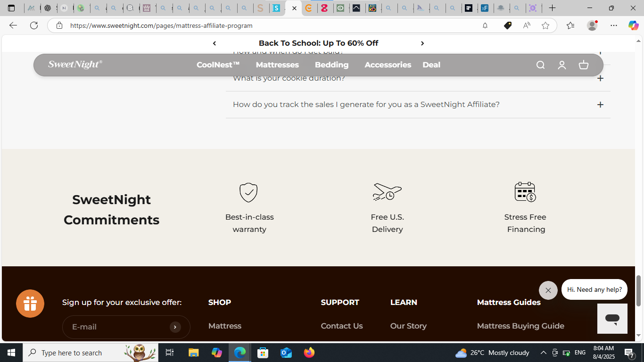Screen dimensions: 644x362
Task: Click the SweetNight logo
Action: 75,65
